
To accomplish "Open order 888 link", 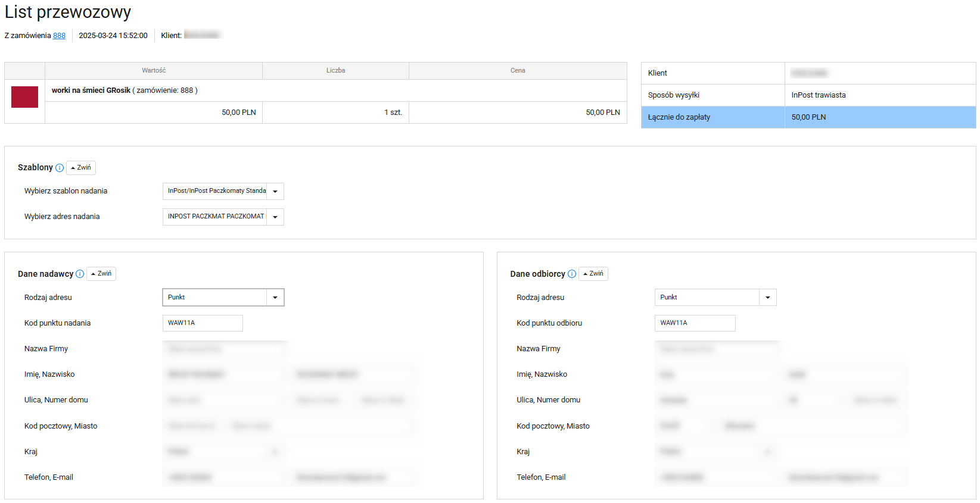I will pos(59,36).
